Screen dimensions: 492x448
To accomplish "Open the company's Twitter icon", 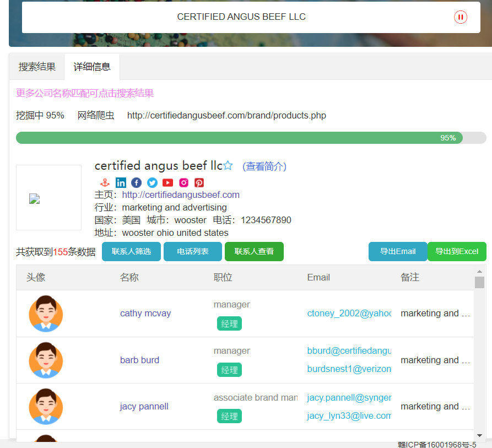I will (x=152, y=183).
